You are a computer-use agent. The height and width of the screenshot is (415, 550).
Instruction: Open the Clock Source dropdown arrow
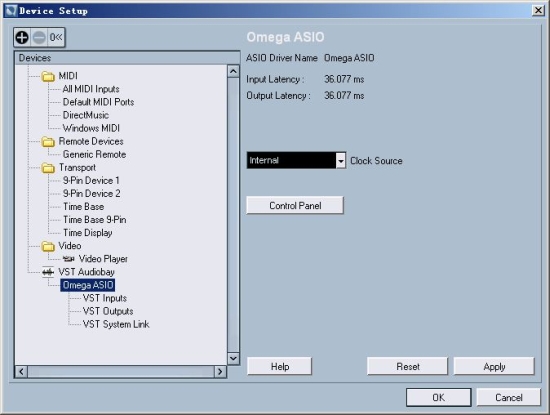[x=341, y=161]
